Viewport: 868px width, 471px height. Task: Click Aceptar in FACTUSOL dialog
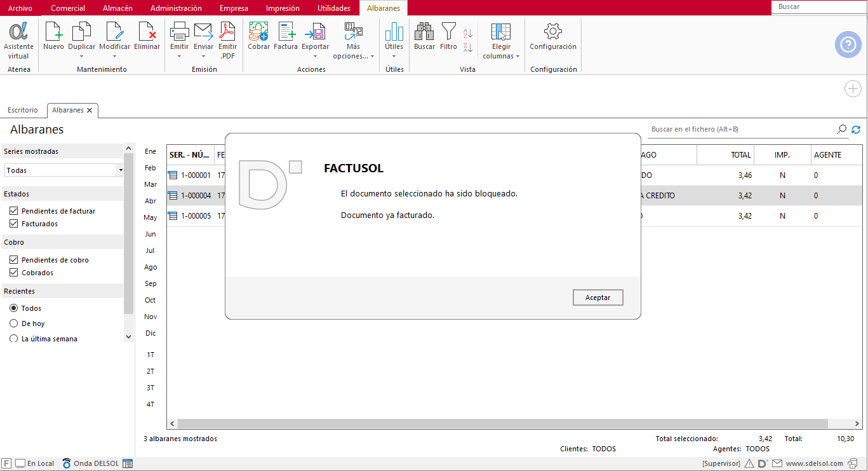coord(598,297)
